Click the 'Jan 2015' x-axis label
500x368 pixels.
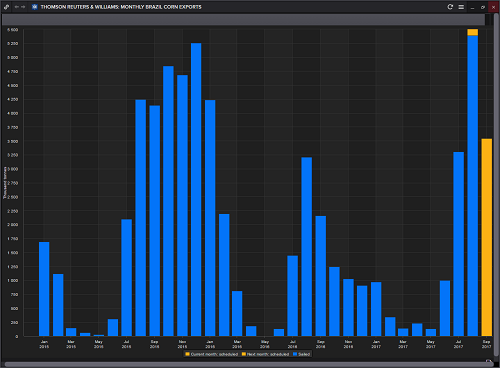(44, 344)
